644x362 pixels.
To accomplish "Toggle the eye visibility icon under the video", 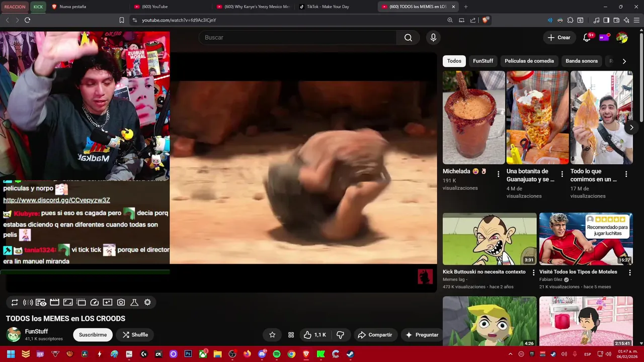I will coord(41,302).
